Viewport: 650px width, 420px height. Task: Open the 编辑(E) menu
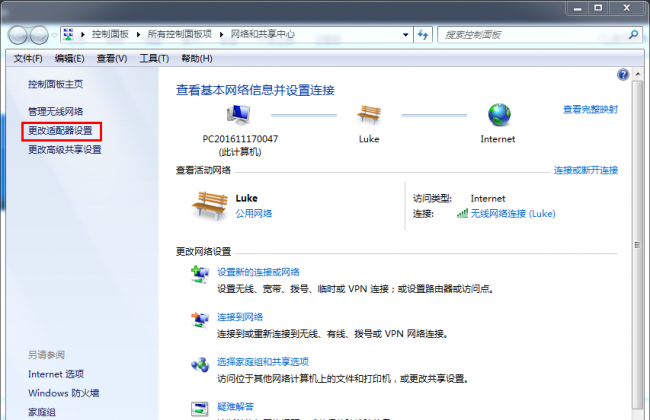pos(70,58)
